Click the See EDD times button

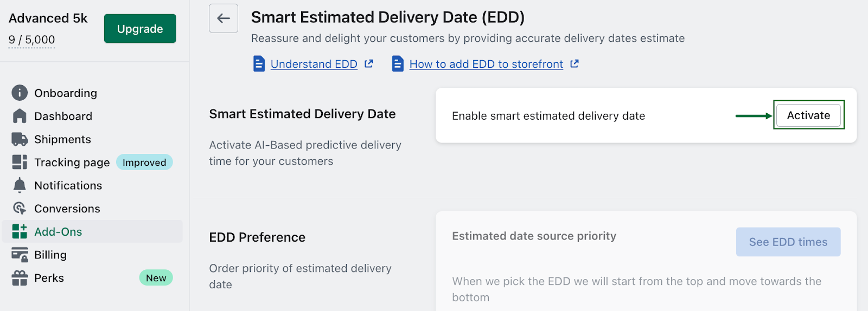click(788, 242)
